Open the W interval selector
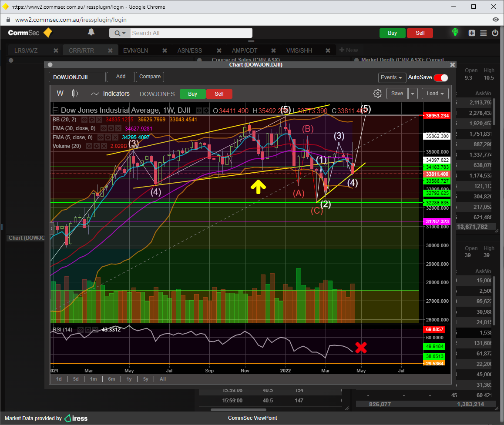504x425 pixels. [x=60, y=94]
